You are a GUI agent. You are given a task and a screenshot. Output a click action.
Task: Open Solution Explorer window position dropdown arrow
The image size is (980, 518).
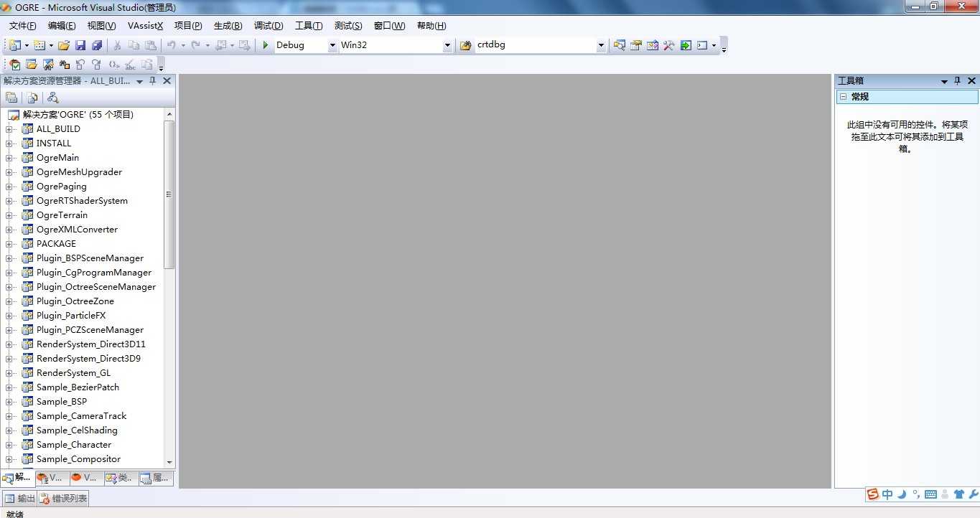139,82
